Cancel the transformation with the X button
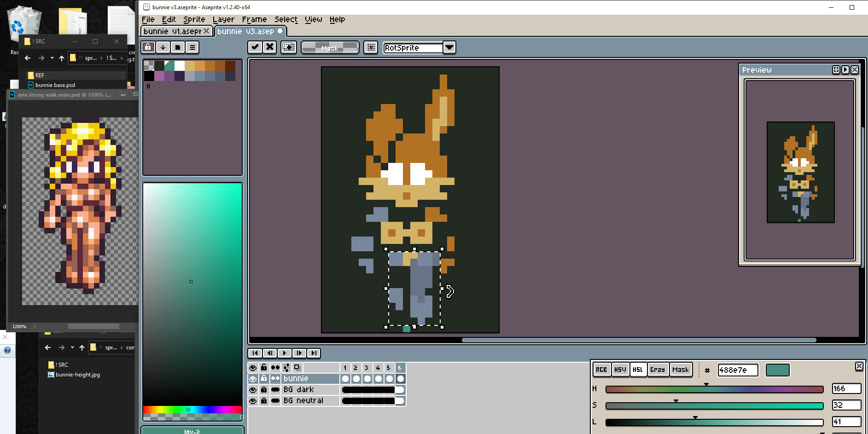The image size is (868, 434). point(270,47)
